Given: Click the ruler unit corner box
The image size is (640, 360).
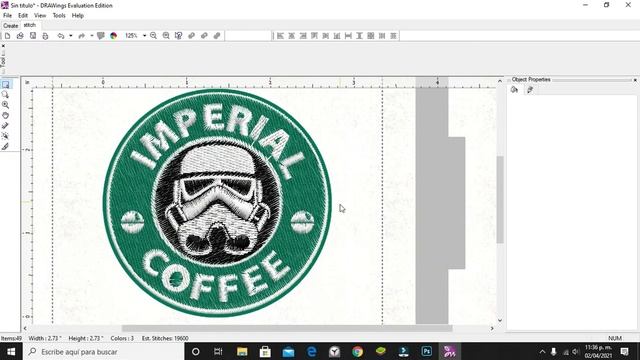Looking at the screenshot, I should pyautogui.click(x=27, y=82).
